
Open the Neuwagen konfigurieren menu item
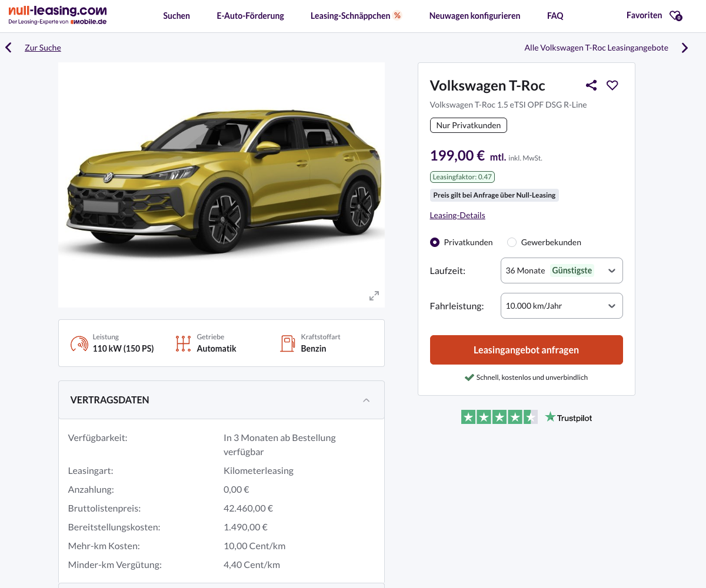474,16
